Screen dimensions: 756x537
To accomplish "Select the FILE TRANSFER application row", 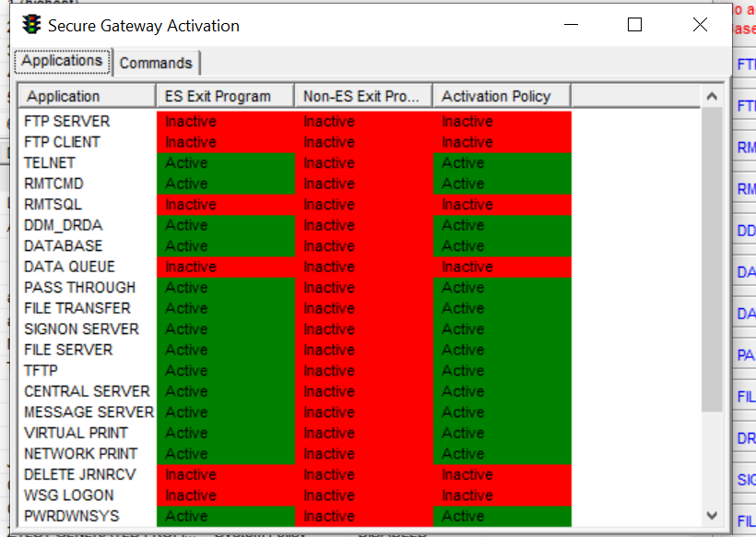I will (x=295, y=308).
